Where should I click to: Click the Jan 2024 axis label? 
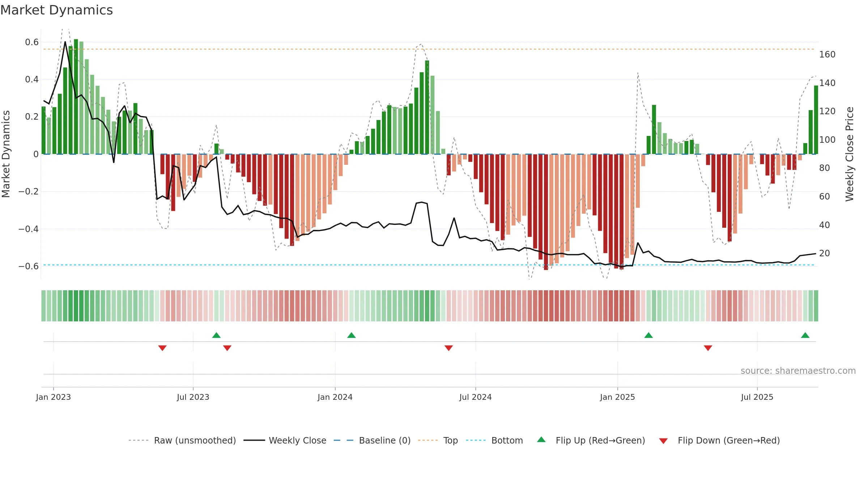335,397
